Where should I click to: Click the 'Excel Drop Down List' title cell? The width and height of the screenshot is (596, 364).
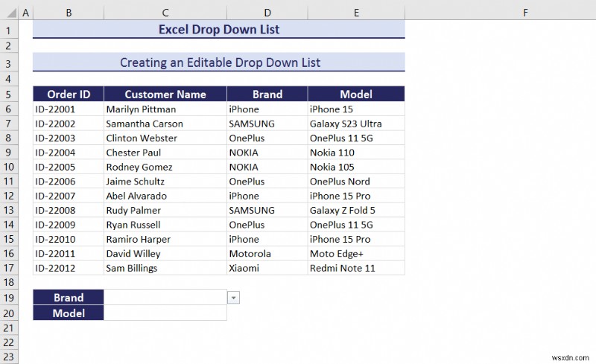[219, 29]
